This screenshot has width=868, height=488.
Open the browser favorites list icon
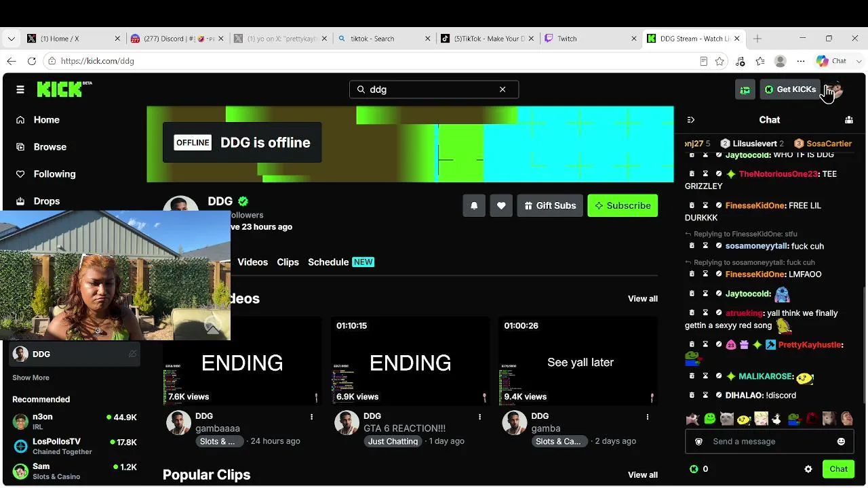tap(760, 61)
